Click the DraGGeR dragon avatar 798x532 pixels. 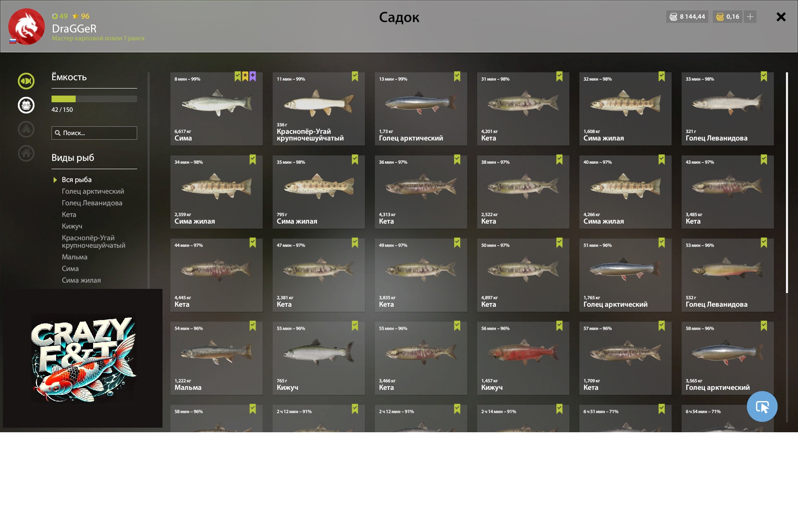coord(27,27)
